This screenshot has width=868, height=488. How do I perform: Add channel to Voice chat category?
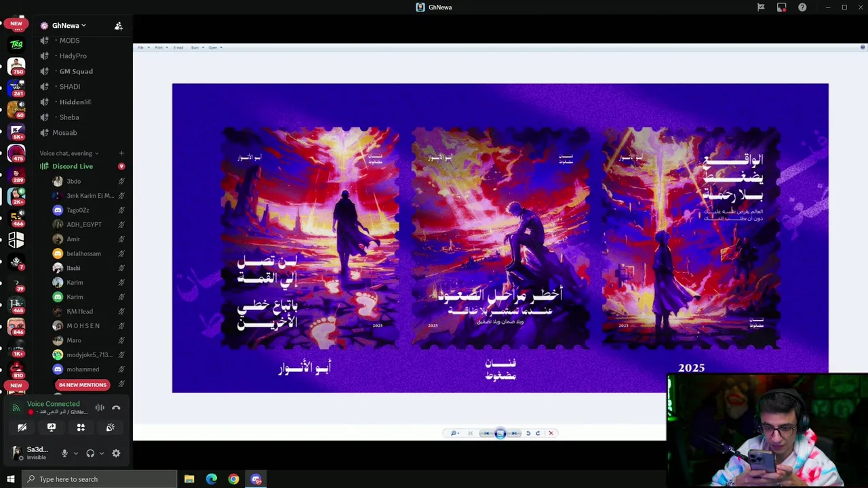click(121, 153)
